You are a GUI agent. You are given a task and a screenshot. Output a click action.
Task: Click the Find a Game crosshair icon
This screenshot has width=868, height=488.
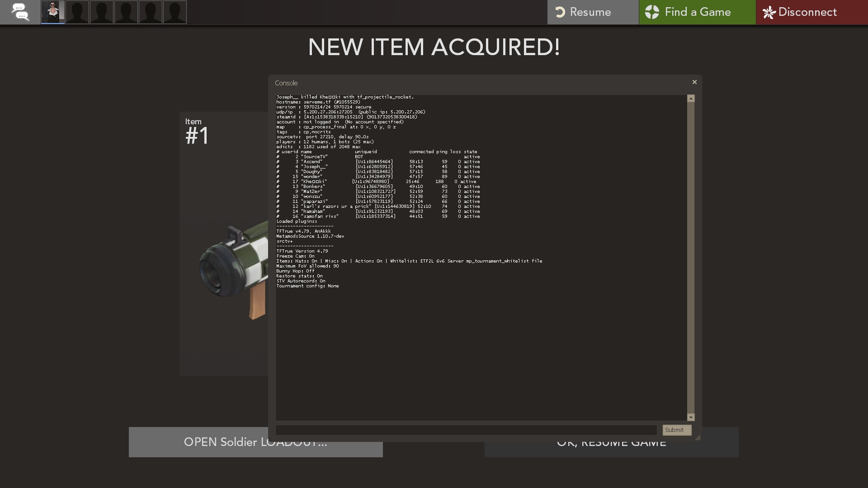click(x=652, y=12)
